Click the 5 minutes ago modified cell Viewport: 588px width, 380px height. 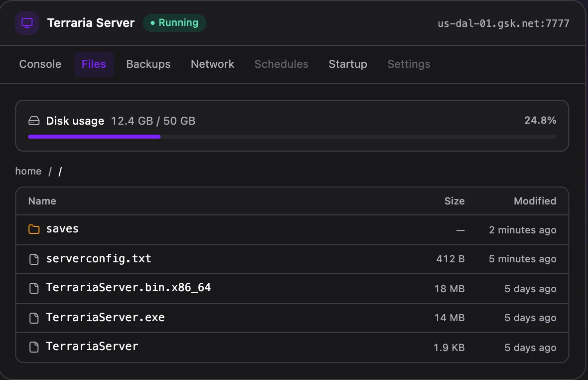click(x=522, y=259)
